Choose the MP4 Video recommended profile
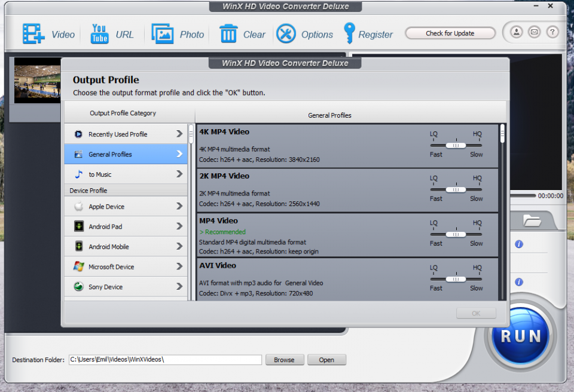574x392 pixels. click(x=311, y=235)
